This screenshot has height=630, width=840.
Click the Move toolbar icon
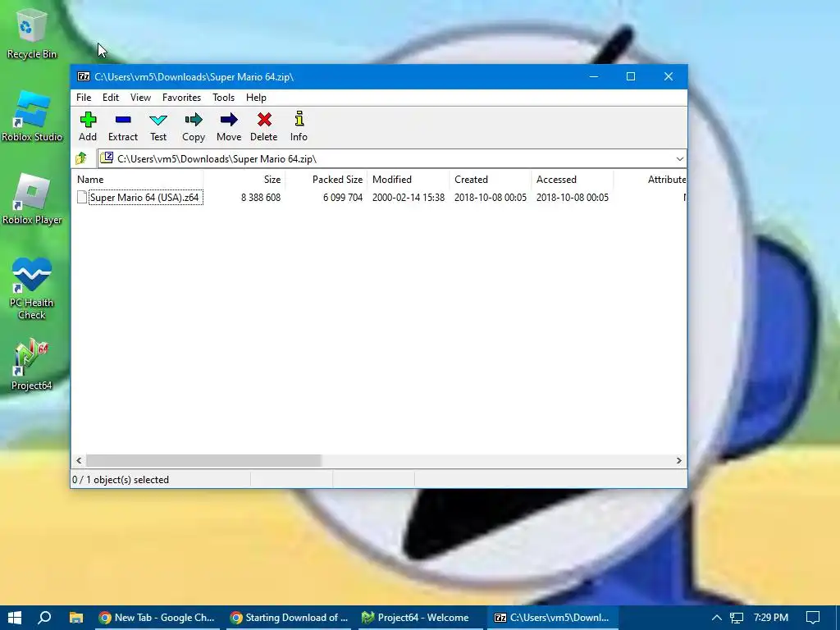coord(229,120)
